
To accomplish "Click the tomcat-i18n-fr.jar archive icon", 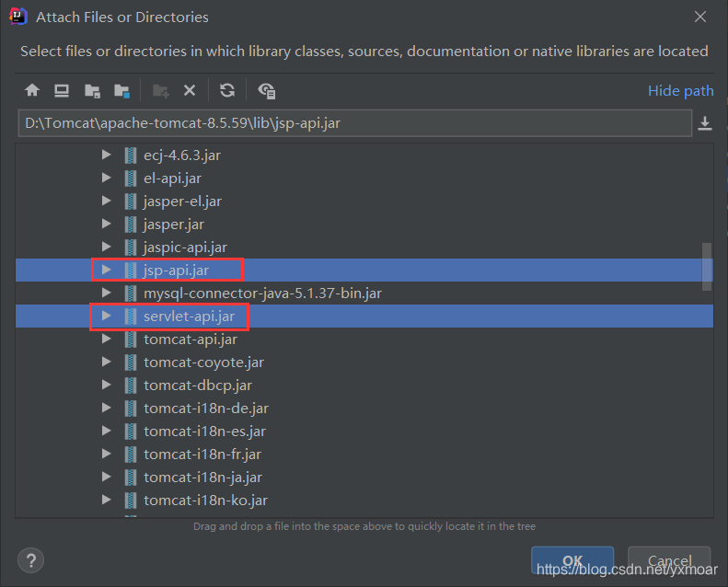I will tap(131, 455).
